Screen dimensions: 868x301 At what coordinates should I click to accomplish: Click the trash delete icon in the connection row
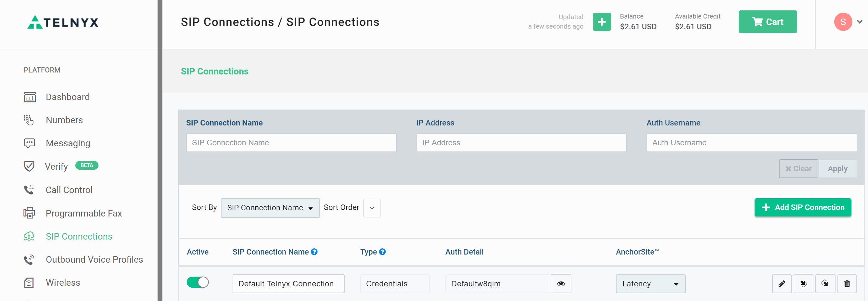coord(847,283)
